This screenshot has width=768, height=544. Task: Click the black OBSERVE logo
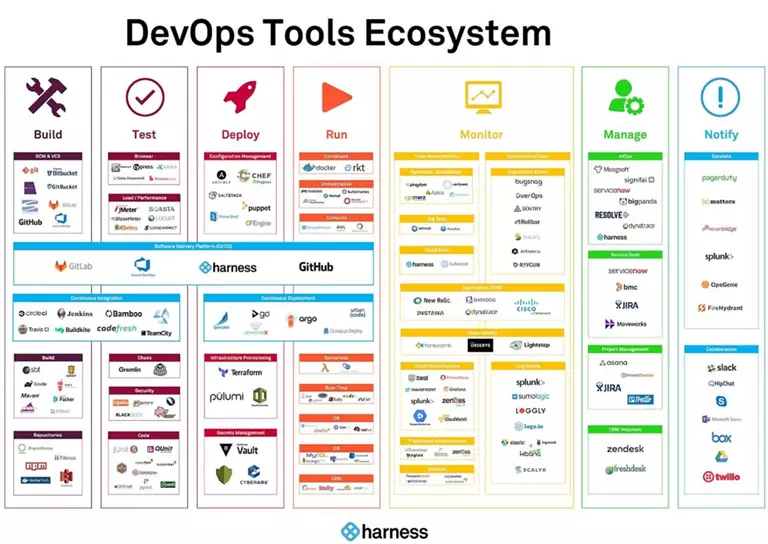480,345
